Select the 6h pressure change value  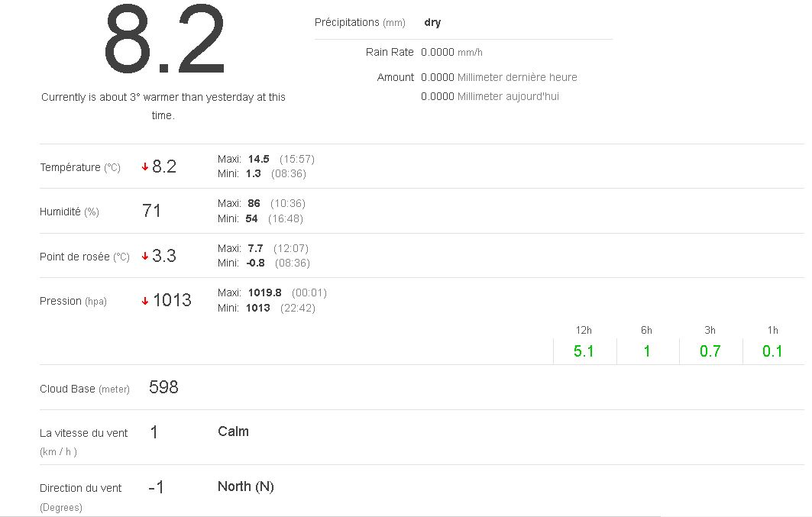tap(646, 351)
